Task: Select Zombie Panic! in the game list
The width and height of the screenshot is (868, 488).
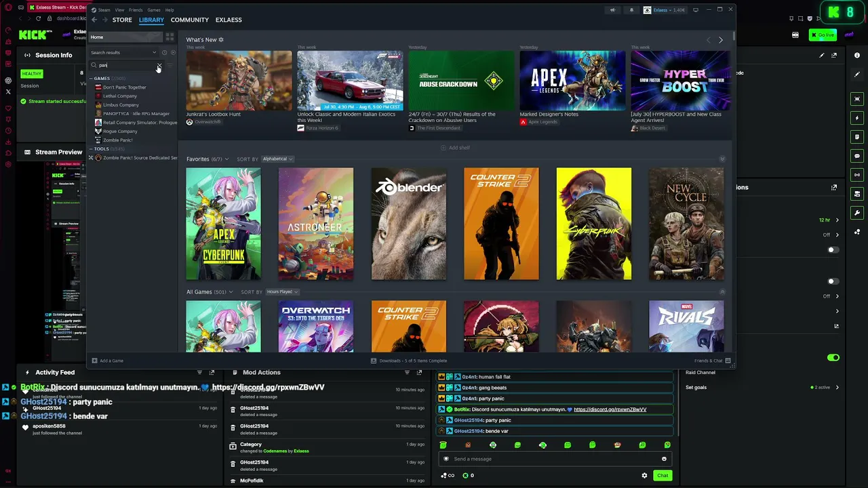Action: click(x=118, y=140)
